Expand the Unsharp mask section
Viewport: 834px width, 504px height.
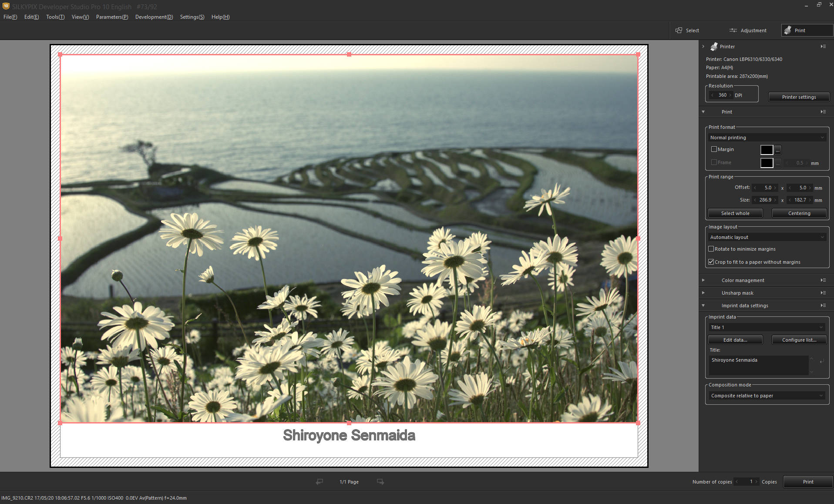pos(703,293)
